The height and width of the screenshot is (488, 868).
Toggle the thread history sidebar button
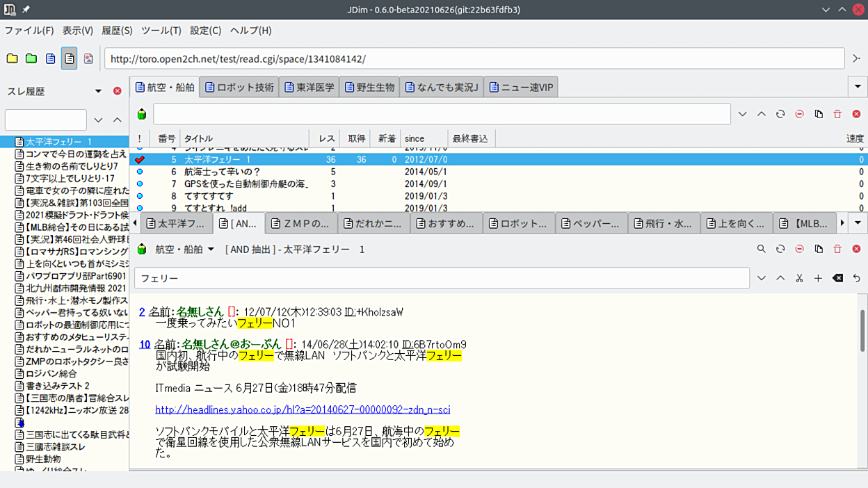pyautogui.click(x=69, y=59)
